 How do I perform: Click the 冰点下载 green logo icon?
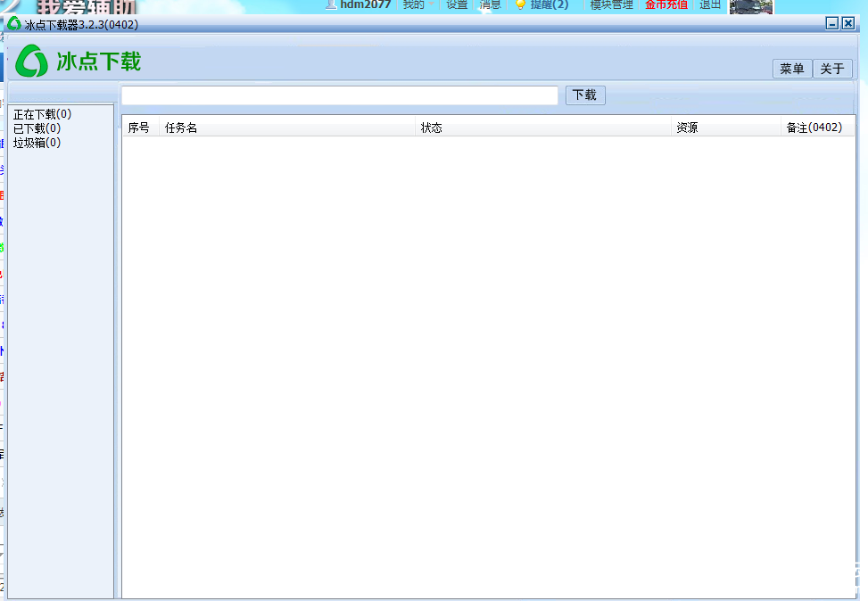31,61
